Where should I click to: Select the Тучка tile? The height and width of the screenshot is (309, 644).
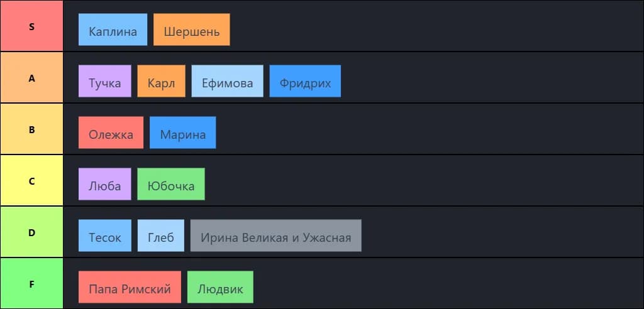coord(105,81)
